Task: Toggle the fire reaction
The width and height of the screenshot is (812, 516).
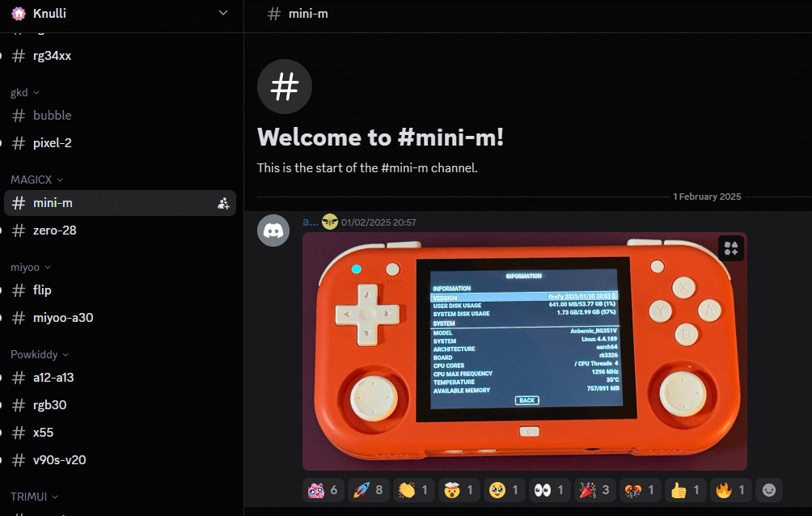Action: pyautogui.click(x=730, y=490)
